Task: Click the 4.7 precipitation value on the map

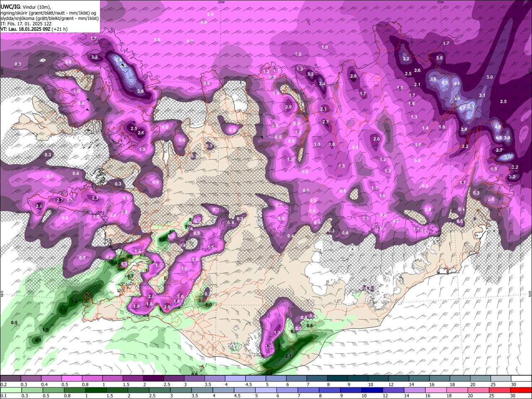Action: (x=462, y=108)
